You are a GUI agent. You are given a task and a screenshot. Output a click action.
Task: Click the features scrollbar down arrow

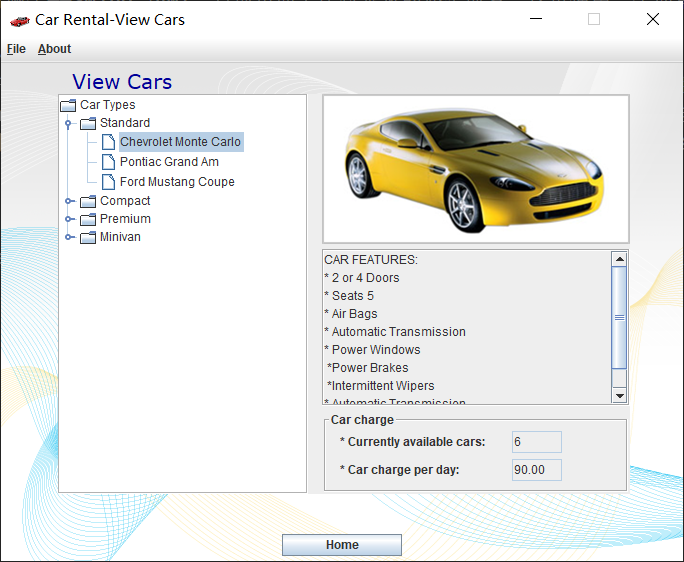[x=619, y=396]
